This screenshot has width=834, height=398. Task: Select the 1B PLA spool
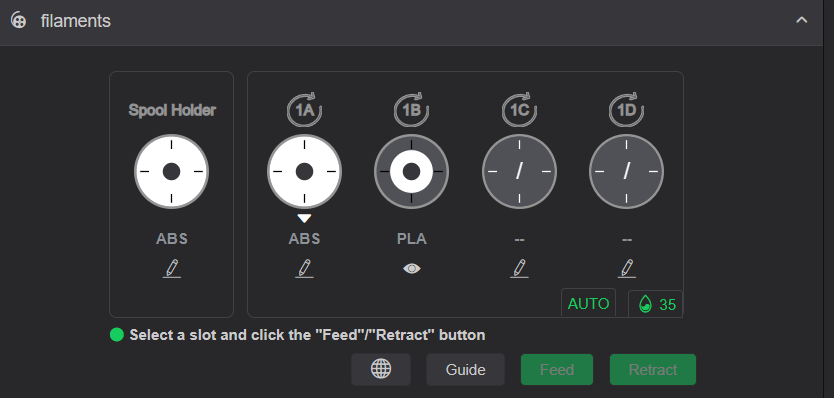[412, 171]
